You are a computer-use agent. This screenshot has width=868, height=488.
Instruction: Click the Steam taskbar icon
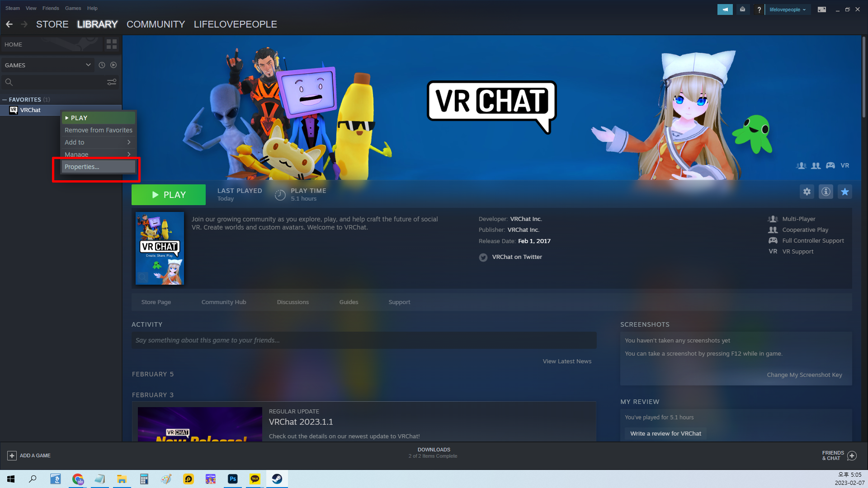pos(277,479)
